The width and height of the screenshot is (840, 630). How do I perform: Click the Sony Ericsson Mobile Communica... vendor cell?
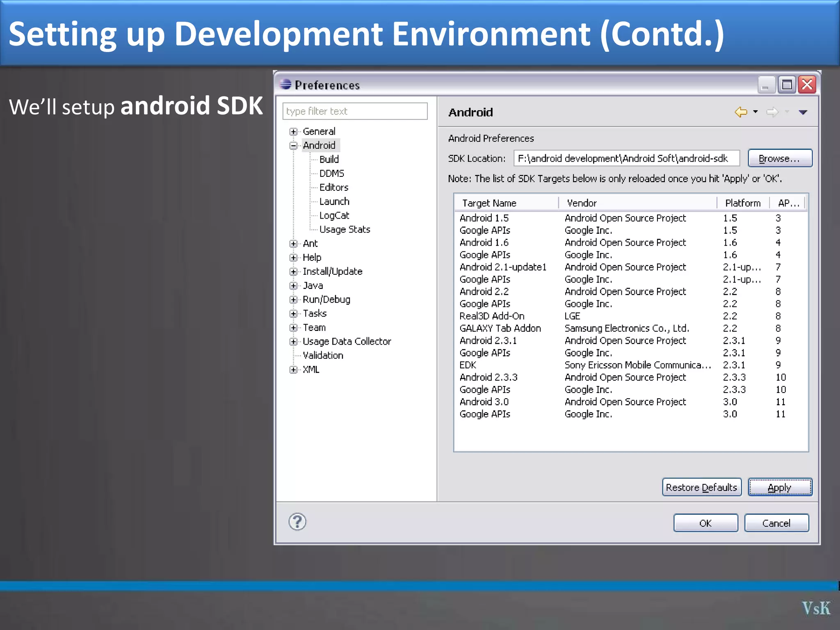click(x=637, y=365)
